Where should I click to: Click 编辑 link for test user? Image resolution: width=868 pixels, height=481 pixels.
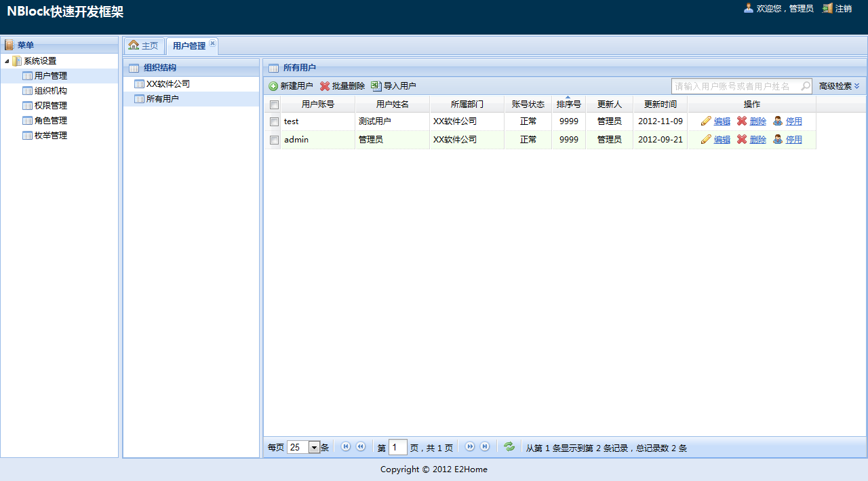[722, 121]
